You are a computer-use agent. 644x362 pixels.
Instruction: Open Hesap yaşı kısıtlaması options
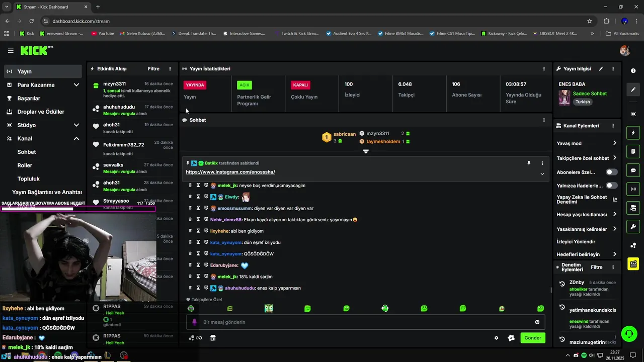click(x=587, y=214)
